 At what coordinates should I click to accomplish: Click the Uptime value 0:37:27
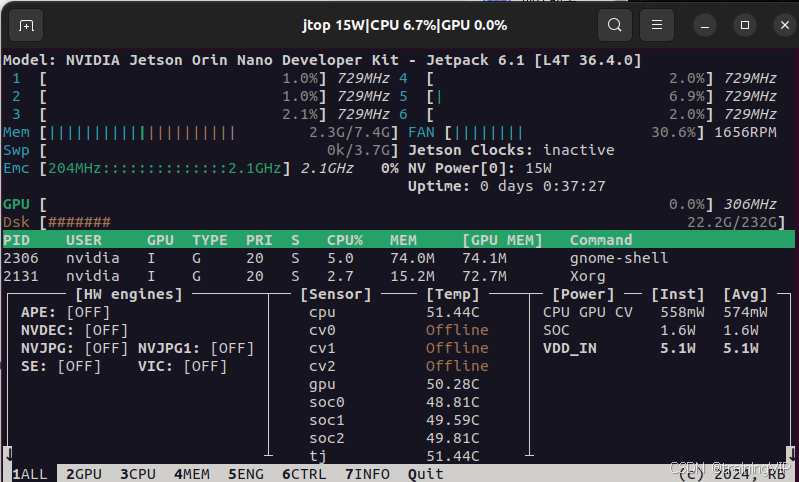(574, 186)
